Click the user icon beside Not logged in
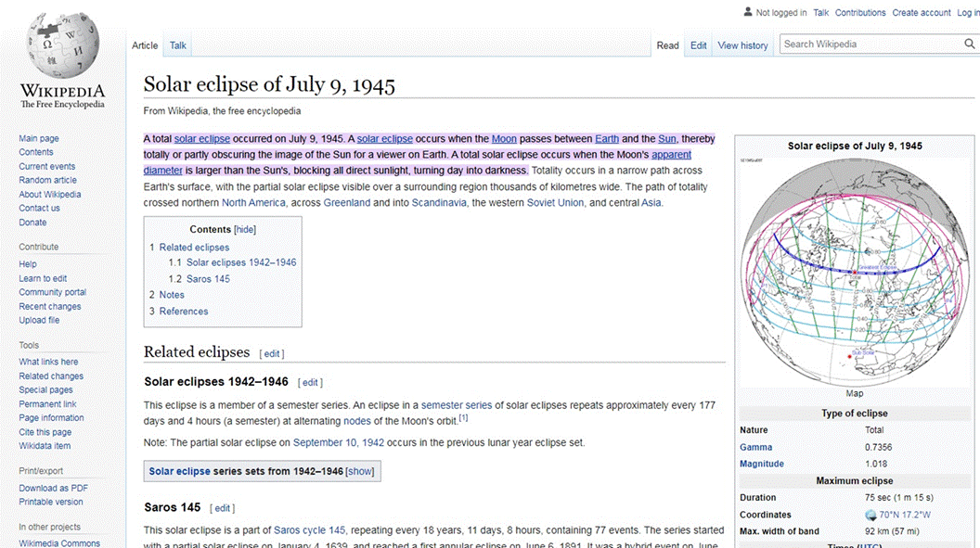This screenshot has width=980, height=548. pyautogui.click(x=747, y=12)
